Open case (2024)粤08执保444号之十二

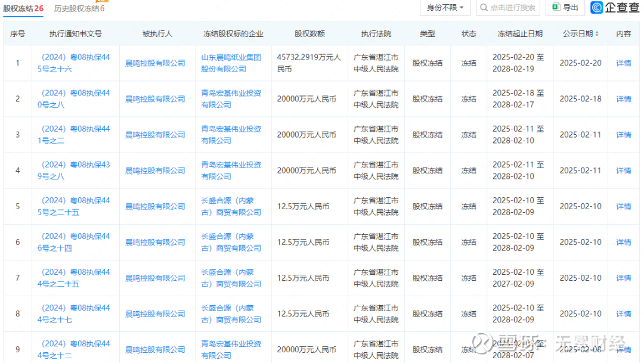74,349
